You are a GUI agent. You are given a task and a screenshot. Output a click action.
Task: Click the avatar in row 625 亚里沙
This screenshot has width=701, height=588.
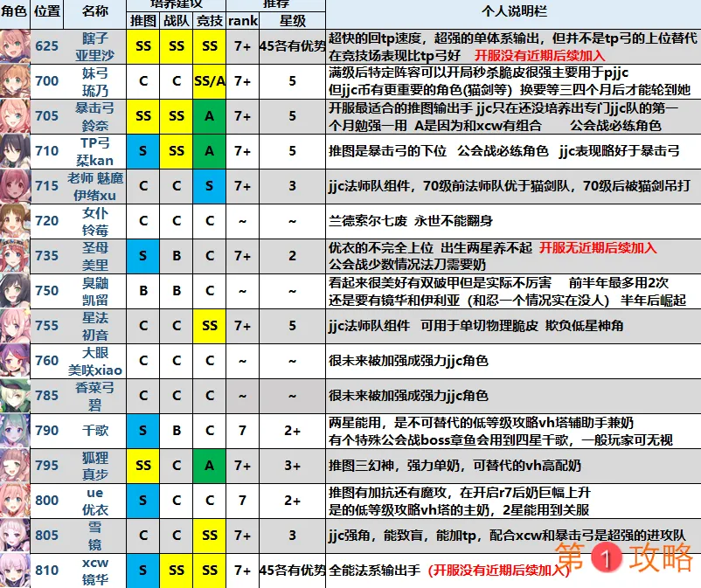pos(15,46)
